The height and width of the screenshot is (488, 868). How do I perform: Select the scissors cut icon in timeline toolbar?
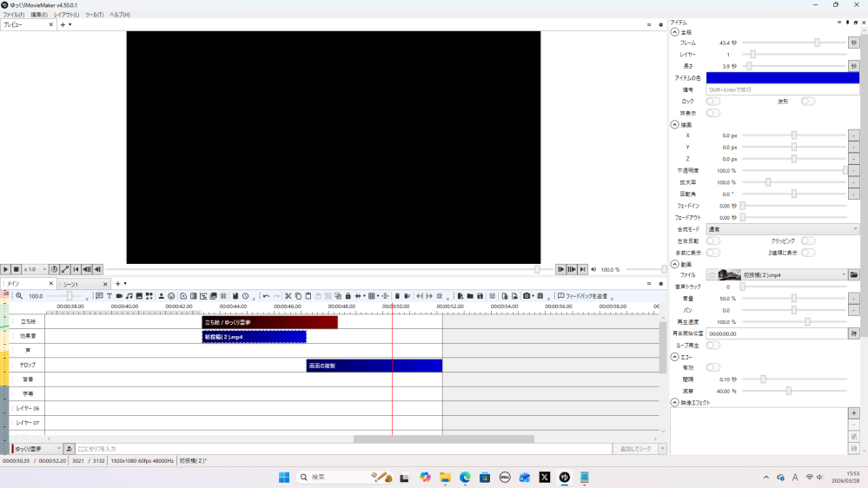coord(288,296)
